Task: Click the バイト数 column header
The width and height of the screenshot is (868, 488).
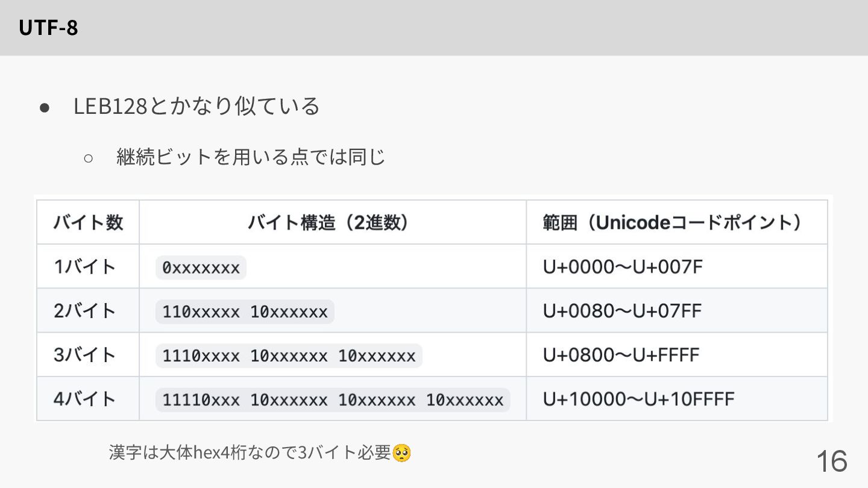Action: [88, 223]
